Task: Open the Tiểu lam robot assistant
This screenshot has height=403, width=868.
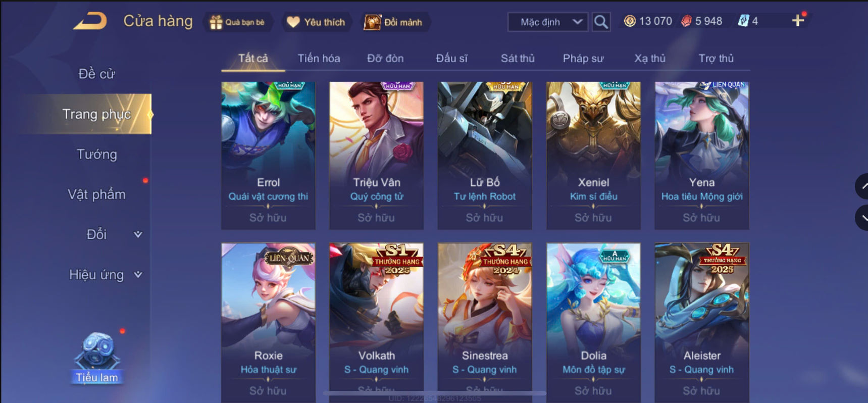Action: (x=97, y=358)
